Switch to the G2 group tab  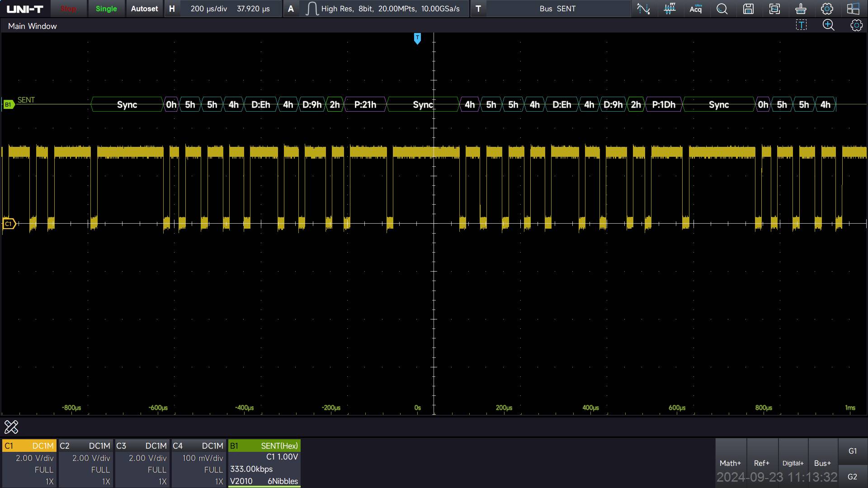853,477
